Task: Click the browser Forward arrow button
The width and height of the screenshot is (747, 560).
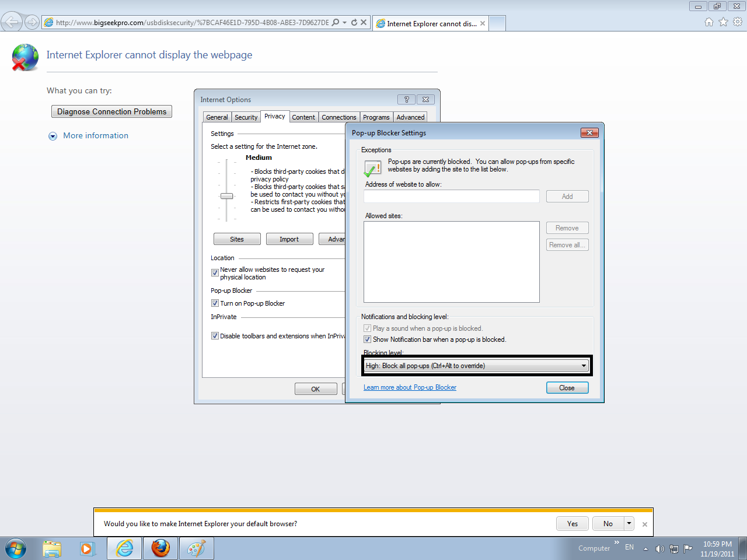Action: (32, 23)
